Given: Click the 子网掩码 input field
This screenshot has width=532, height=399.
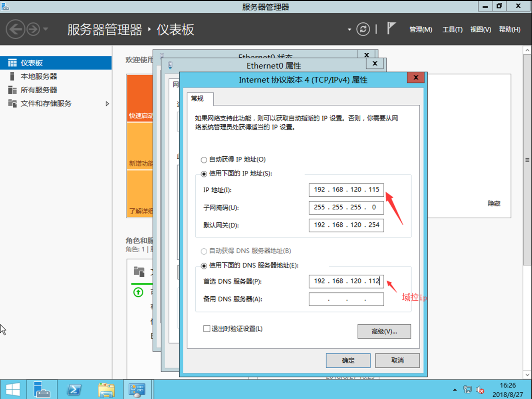Looking at the screenshot, I should (346, 207).
